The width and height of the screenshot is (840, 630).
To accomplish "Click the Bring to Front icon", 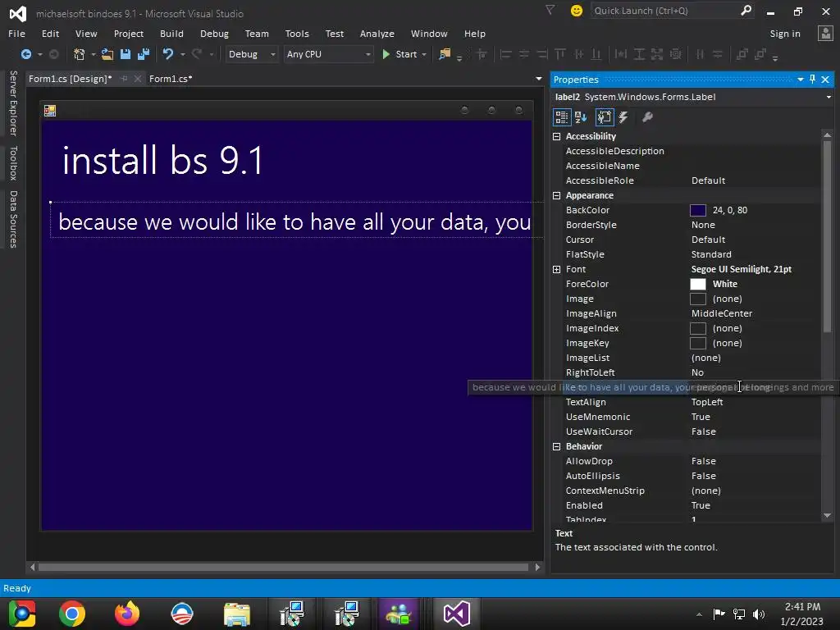I will pyautogui.click(x=742, y=54).
